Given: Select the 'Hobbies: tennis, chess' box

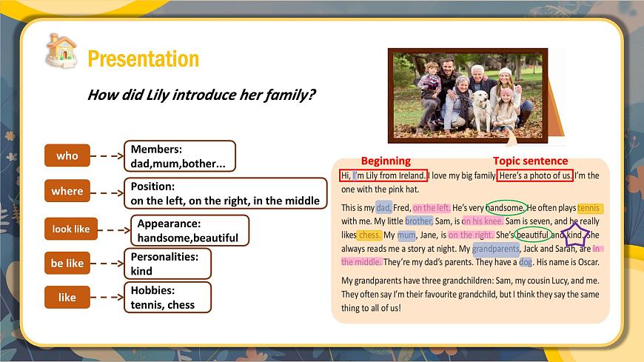Looking at the screenshot, I should (x=167, y=298).
